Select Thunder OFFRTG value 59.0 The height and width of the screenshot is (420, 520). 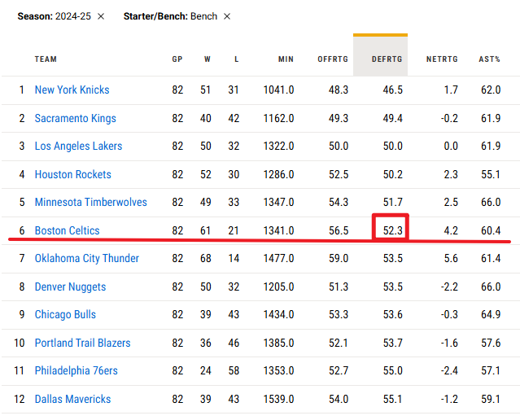click(339, 259)
